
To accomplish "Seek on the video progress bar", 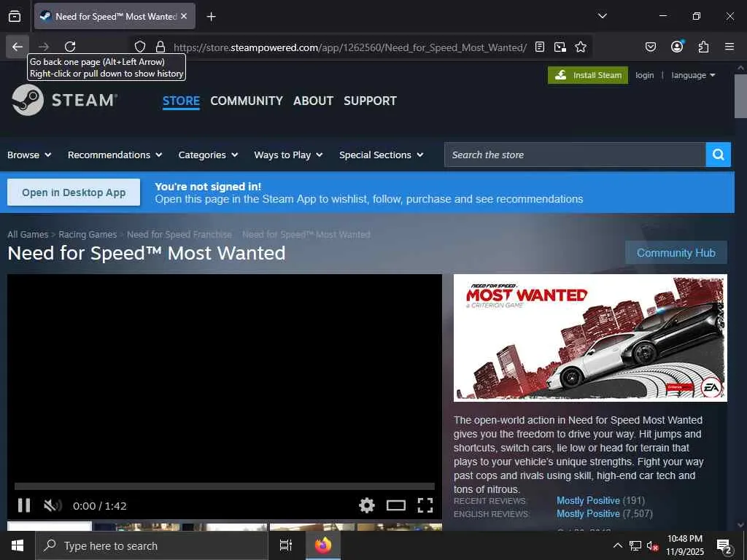I will tap(225, 486).
